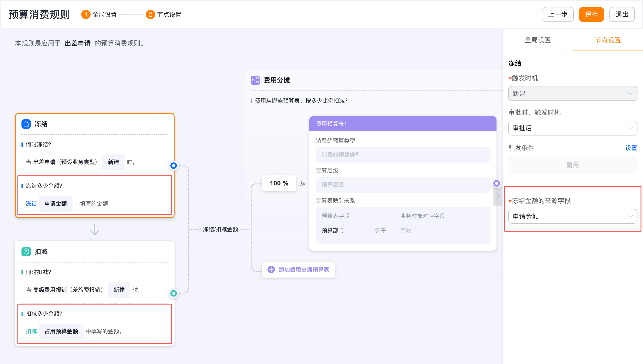Switch to the 节点设置 tab in side panel

point(607,40)
